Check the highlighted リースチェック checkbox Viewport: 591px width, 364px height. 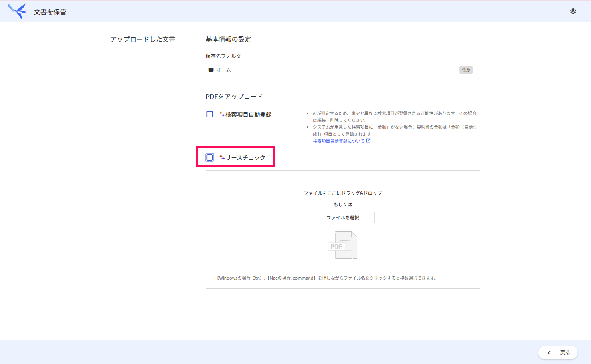tap(209, 157)
